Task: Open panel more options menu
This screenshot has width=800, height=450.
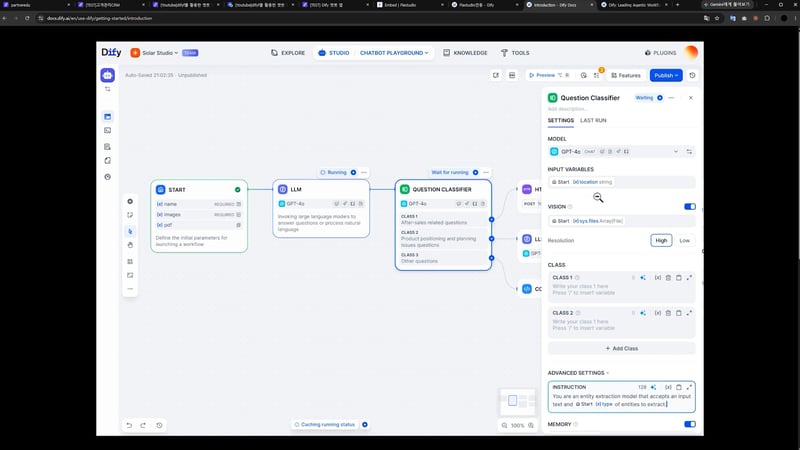Action: (671, 98)
